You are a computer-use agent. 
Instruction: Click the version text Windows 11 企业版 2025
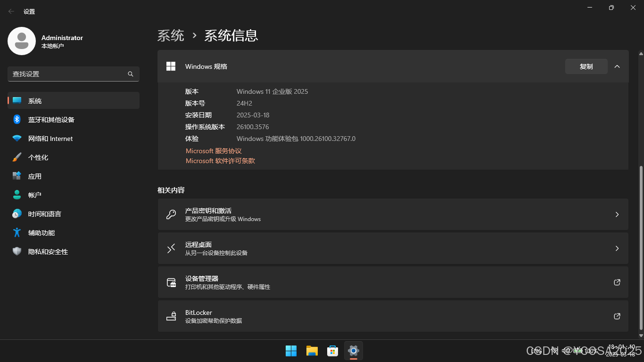coord(272,91)
